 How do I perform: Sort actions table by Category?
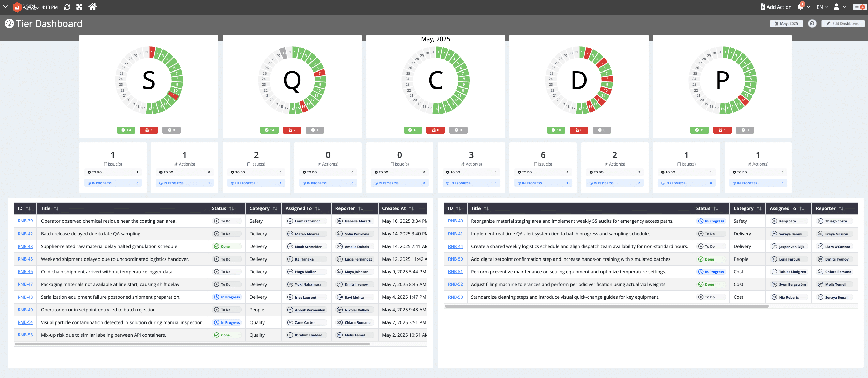(759, 208)
